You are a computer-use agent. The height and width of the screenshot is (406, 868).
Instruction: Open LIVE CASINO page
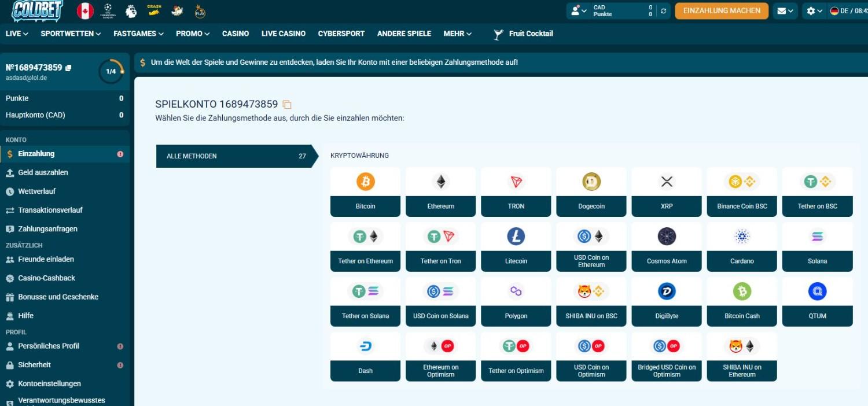(284, 34)
